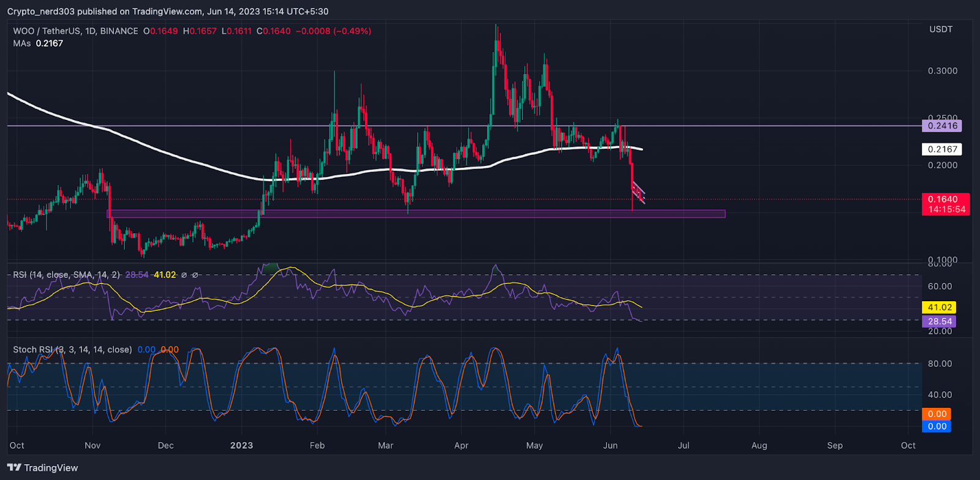This screenshot has width=980, height=480.
Task: Click the published-by header text at top
Action: point(168,12)
